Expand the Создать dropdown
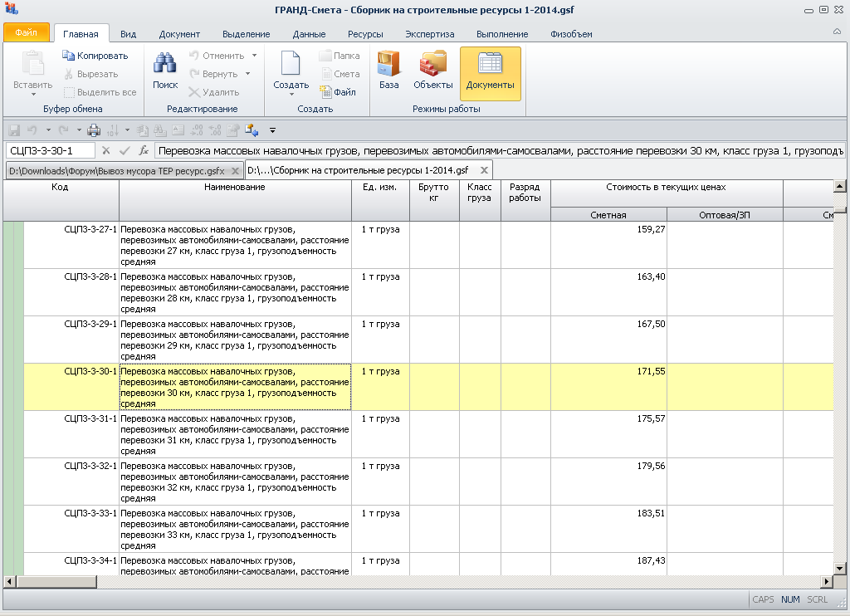This screenshot has height=616, width=850. click(x=291, y=94)
